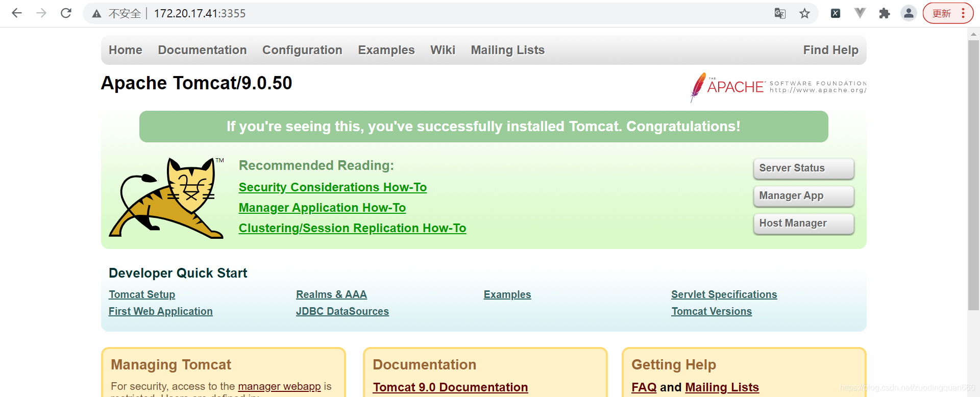
Task: Open the browser three-dot menu
Action: (963, 13)
